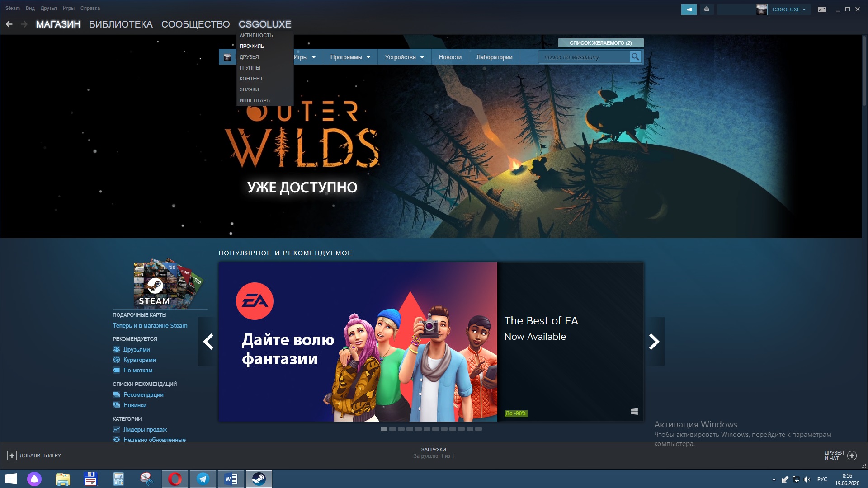Open the Вид menu
The width and height of the screenshot is (868, 488).
tap(30, 8)
